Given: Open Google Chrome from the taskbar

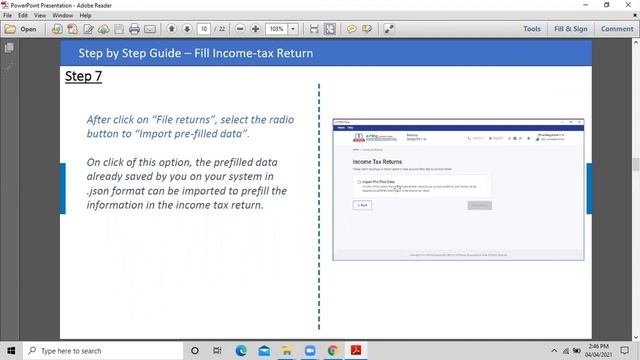Looking at the screenshot, I should coord(333,351).
